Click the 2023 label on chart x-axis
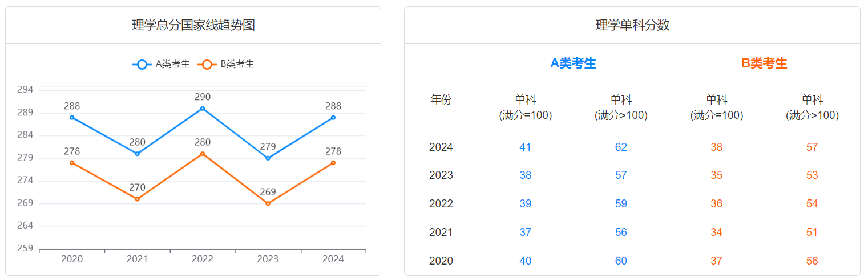 268,259
